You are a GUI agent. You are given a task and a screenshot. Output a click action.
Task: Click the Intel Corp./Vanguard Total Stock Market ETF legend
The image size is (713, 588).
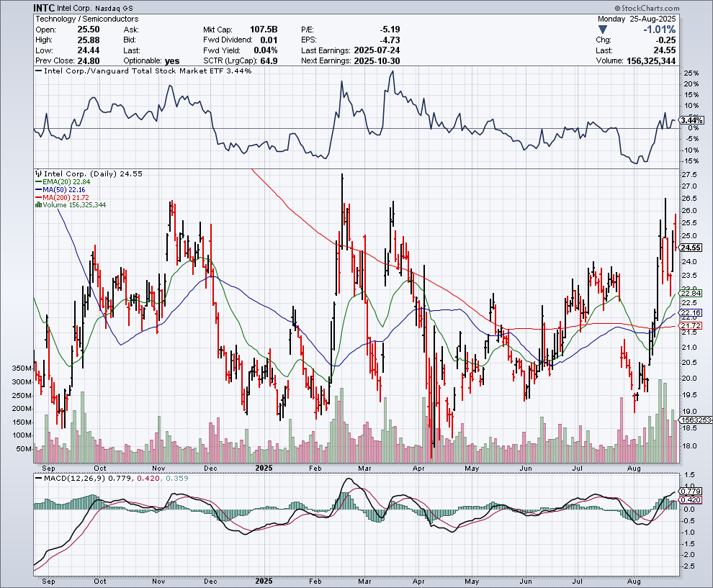143,71
